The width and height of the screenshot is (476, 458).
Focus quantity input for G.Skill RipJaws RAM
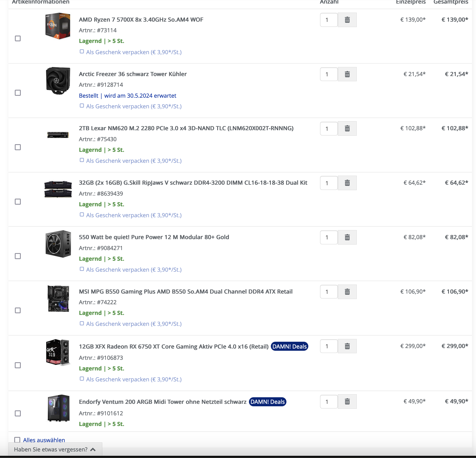pyautogui.click(x=329, y=183)
